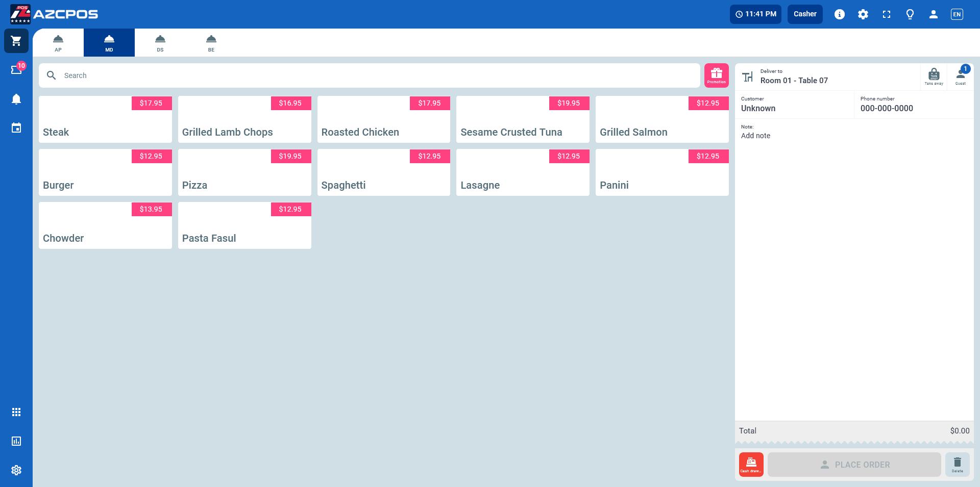The width and height of the screenshot is (980, 487).
Task: Select the Take away option
Action: pyautogui.click(x=934, y=76)
